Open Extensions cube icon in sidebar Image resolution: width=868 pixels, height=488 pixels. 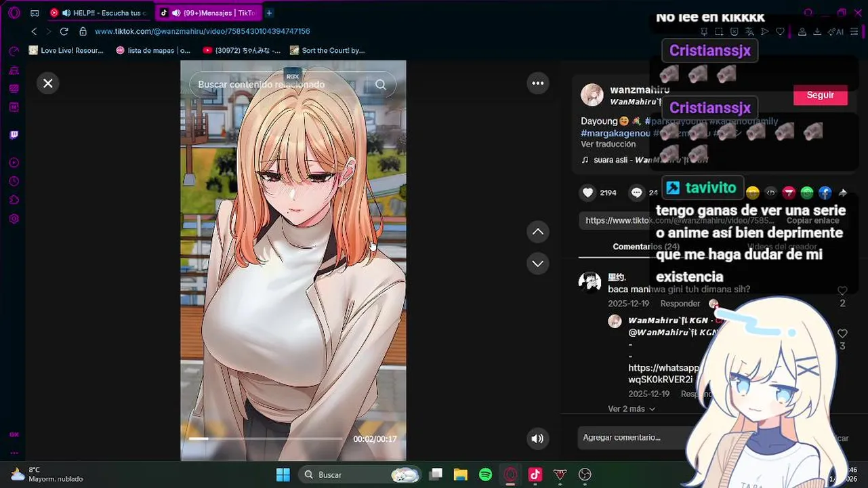click(x=14, y=200)
